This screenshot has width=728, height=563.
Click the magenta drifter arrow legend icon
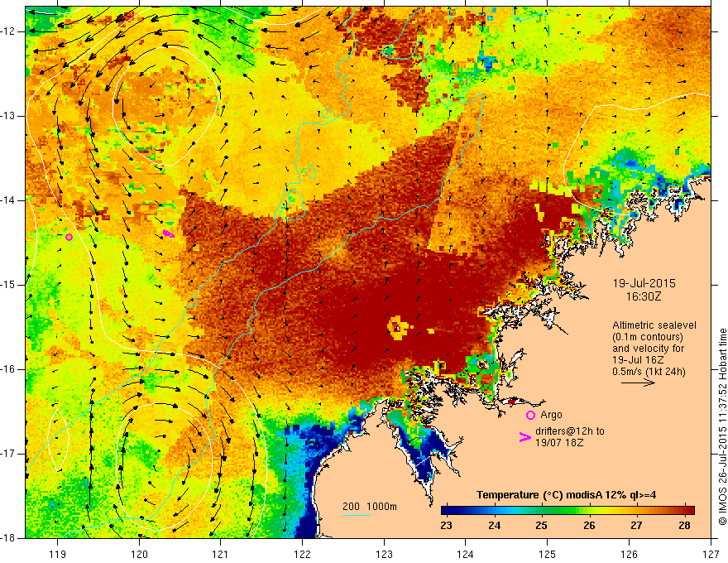pos(525,437)
